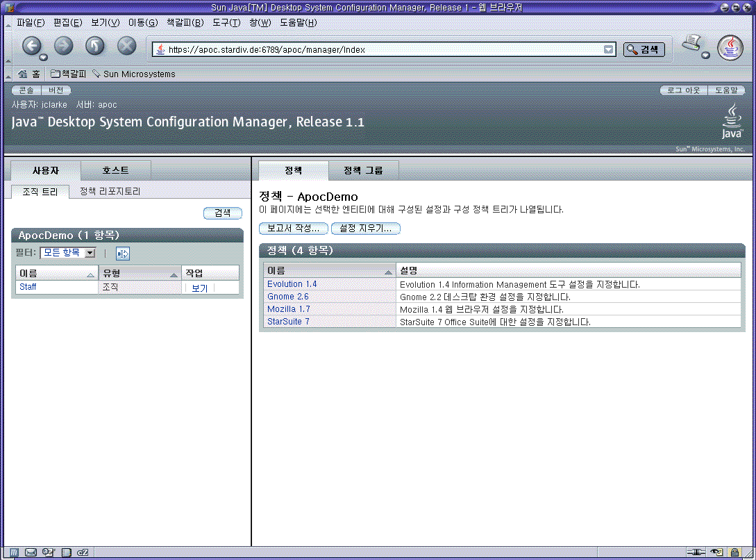Open the Evolution 1.4 policy link
Screen dimensions: 756x560
(x=292, y=284)
